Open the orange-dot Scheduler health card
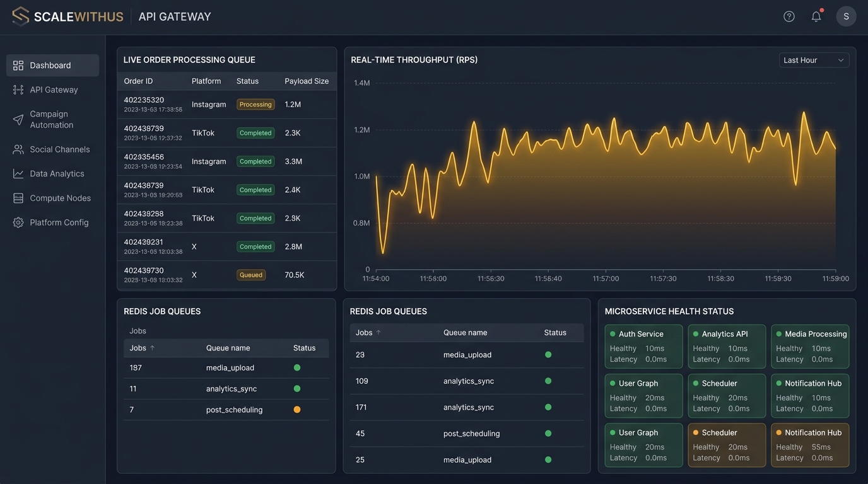868x484 pixels. coord(727,445)
